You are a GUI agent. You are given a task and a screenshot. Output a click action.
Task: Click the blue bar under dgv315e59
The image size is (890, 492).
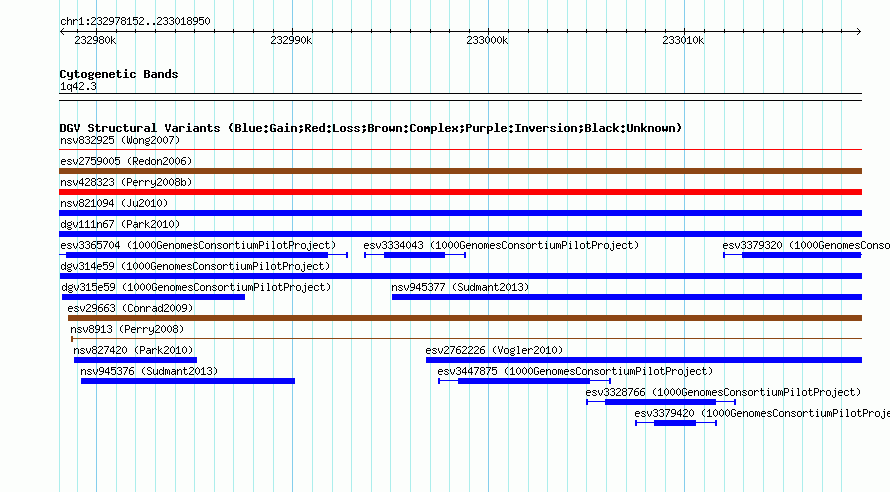tap(153, 297)
